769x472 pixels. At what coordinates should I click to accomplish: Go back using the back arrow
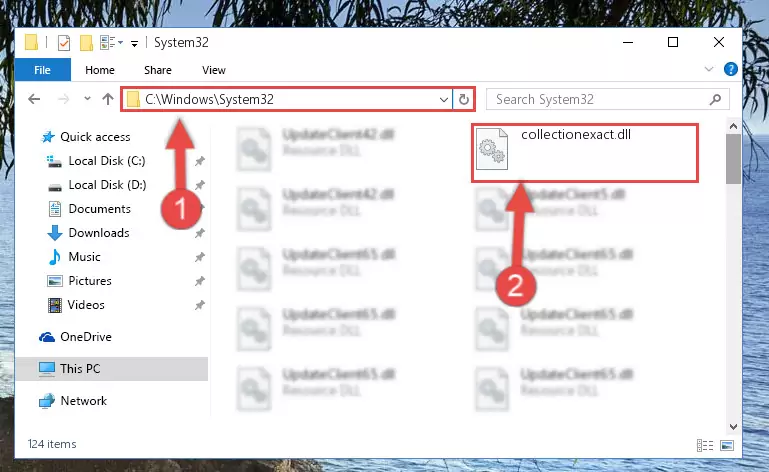(34, 100)
